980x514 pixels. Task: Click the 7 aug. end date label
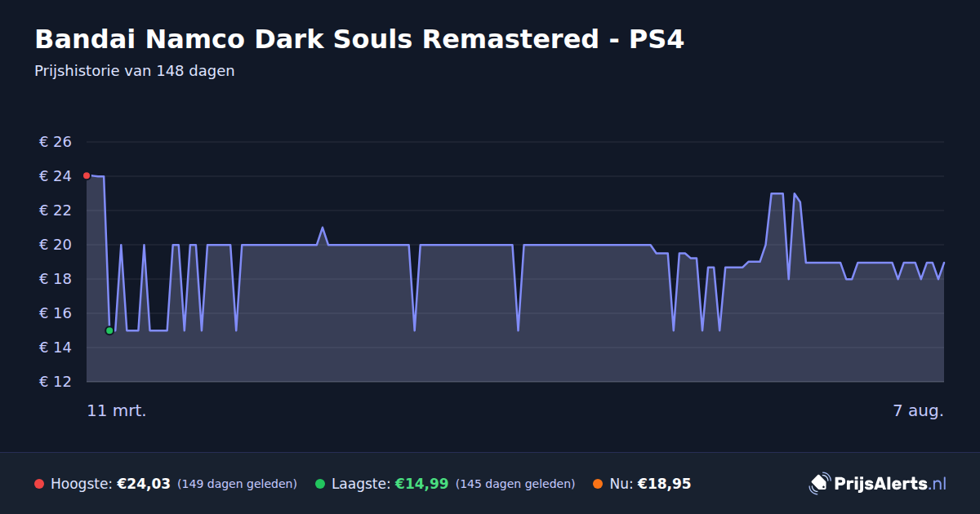[918, 411]
